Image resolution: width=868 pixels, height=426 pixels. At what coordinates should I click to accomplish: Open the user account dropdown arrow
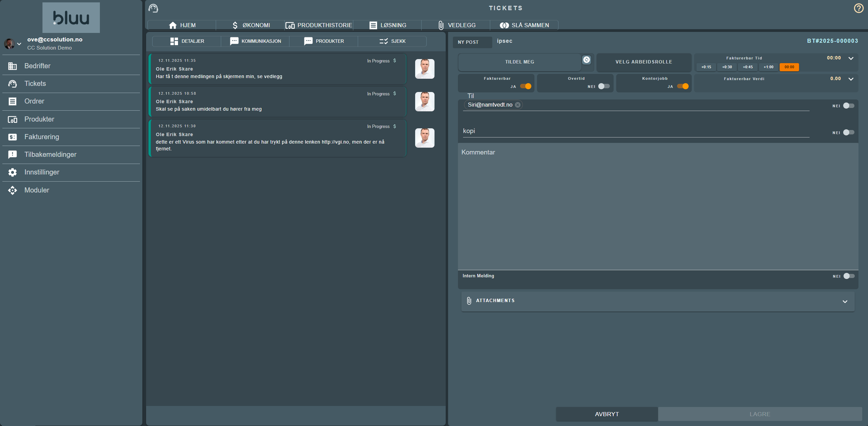(x=19, y=44)
